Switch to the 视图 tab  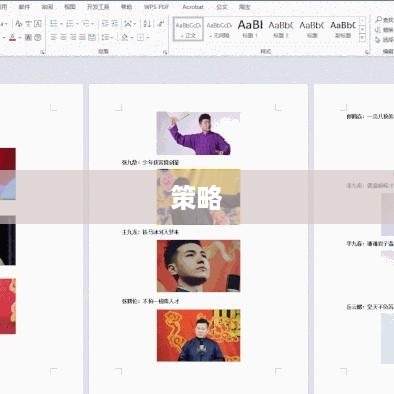point(70,7)
